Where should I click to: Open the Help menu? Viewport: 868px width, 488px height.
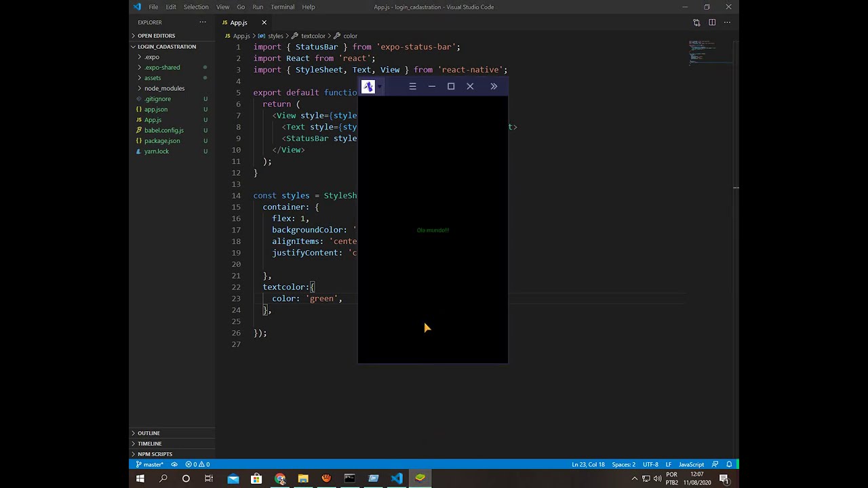click(309, 7)
